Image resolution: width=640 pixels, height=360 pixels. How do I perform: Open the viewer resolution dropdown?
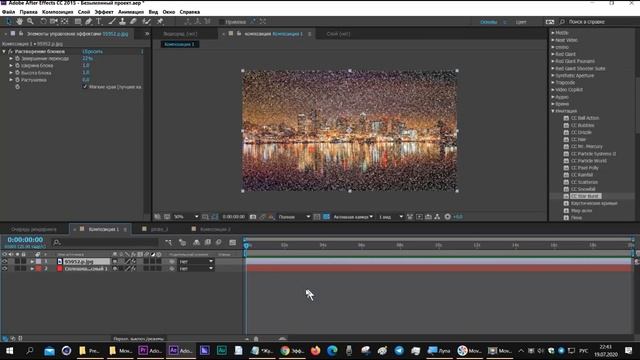294,217
